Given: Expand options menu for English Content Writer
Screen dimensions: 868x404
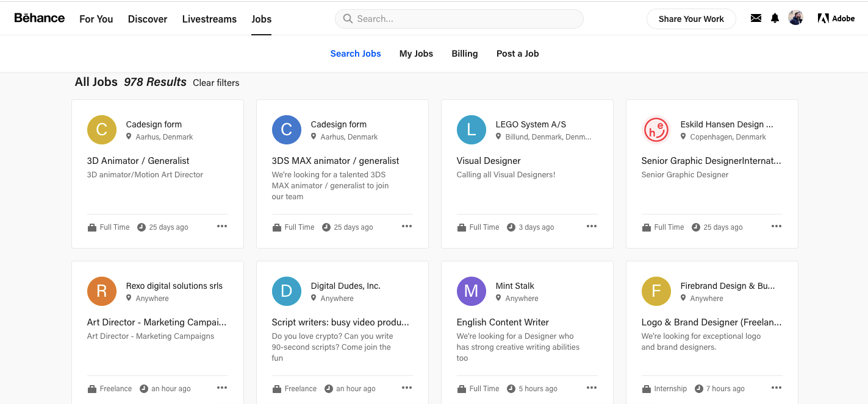Looking at the screenshot, I should point(591,388).
